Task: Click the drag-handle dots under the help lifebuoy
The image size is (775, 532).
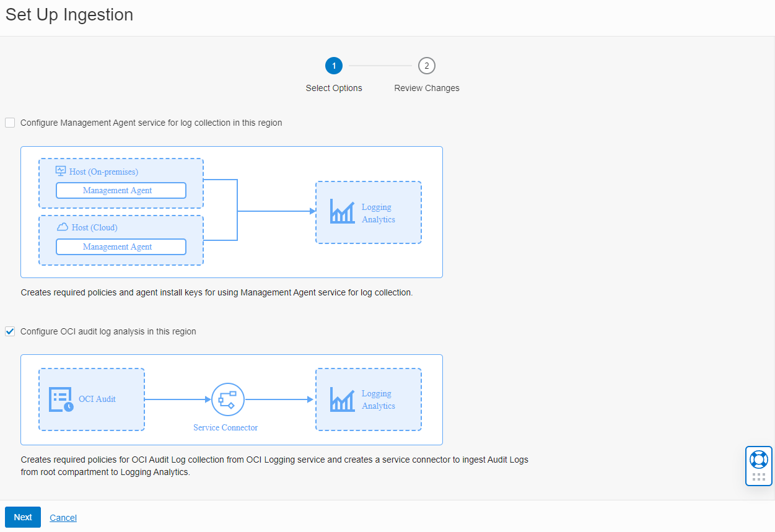Action: 759,477
